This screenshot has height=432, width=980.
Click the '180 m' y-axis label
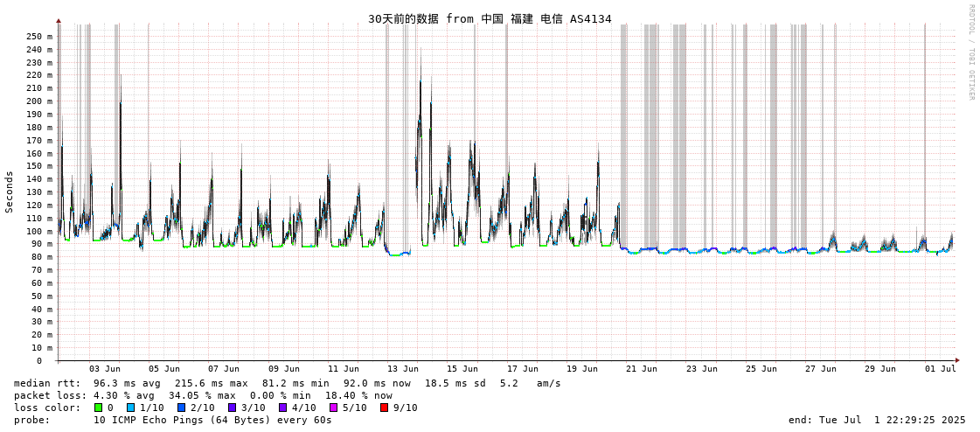pos(40,127)
